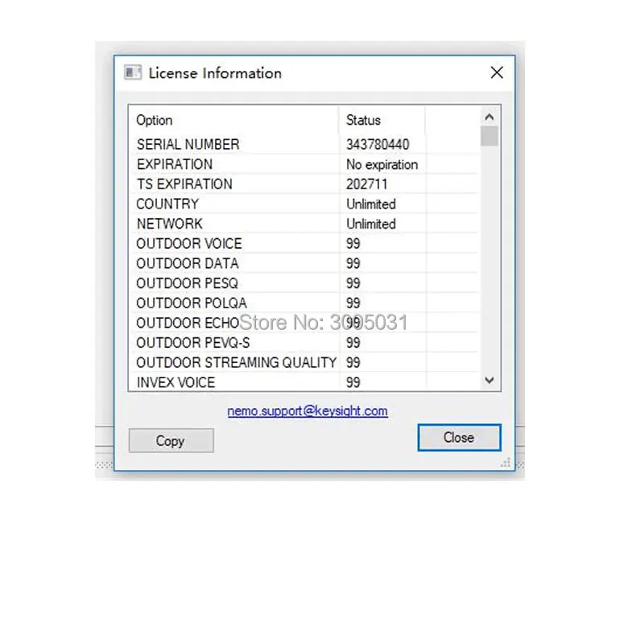This screenshot has width=644, height=644.
Task: Select the TS EXPIRATION row
Action: [303, 184]
